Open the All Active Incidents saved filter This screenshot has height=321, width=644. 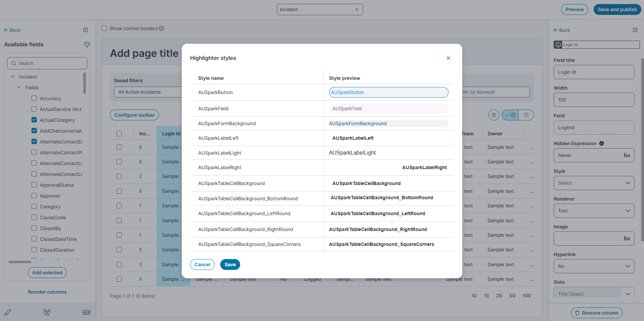coord(148,92)
